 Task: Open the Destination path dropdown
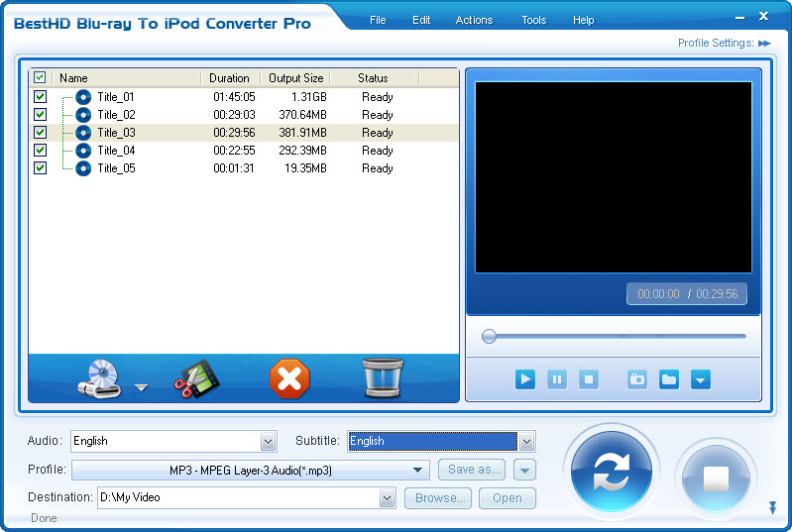tap(387, 498)
